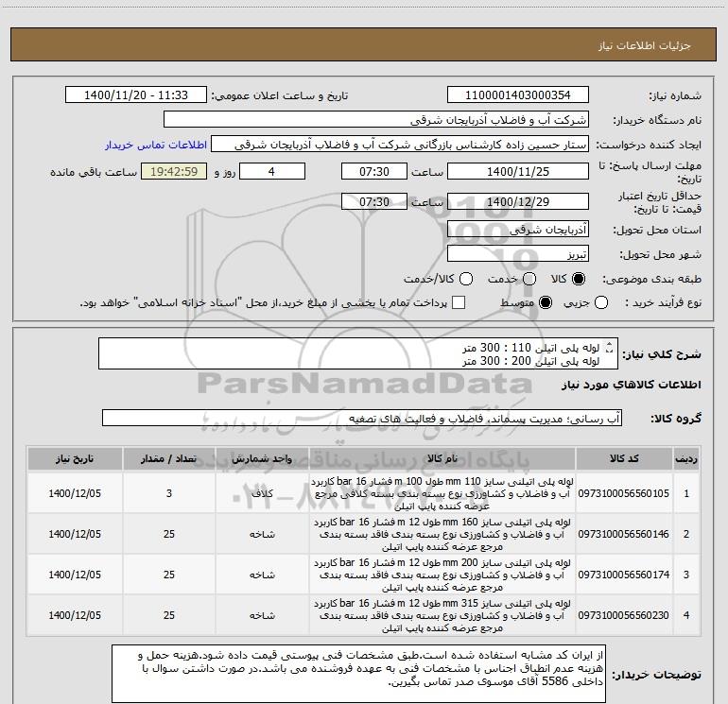Viewport: 728px width, 704px height.
Task: Choose جزیی purchase process type
Action: (601, 303)
